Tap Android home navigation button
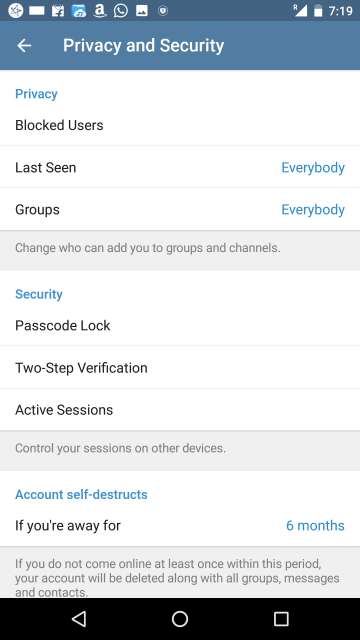360x640 pixels. pyautogui.click(x=180, y=619)
